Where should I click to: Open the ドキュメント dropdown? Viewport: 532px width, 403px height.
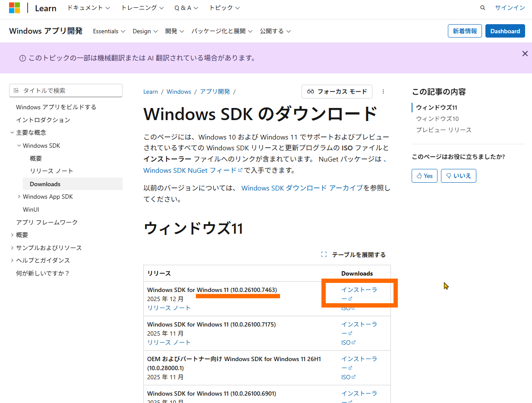88,7
